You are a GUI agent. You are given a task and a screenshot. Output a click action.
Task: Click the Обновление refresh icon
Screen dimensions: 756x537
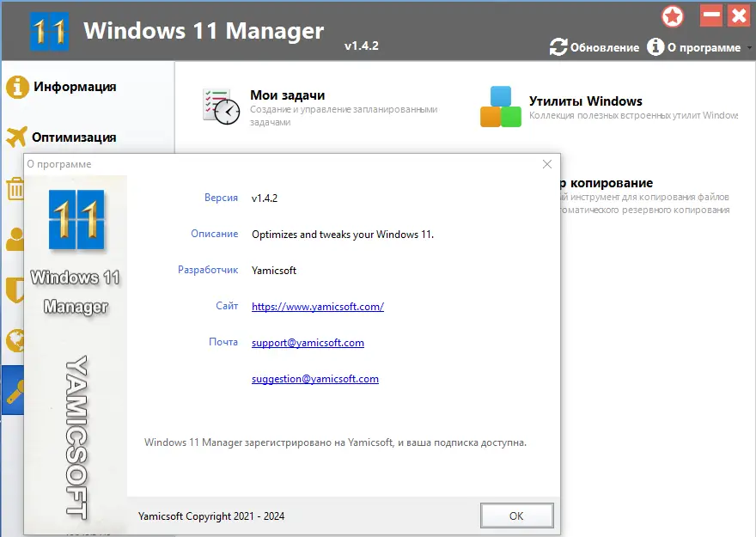point(558,47)
